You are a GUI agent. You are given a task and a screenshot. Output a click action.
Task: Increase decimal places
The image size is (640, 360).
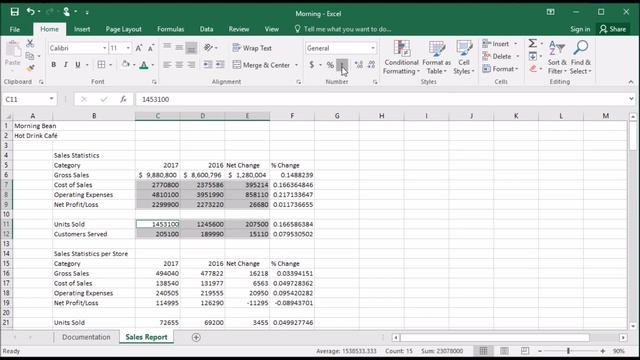[x=359, y=64]
